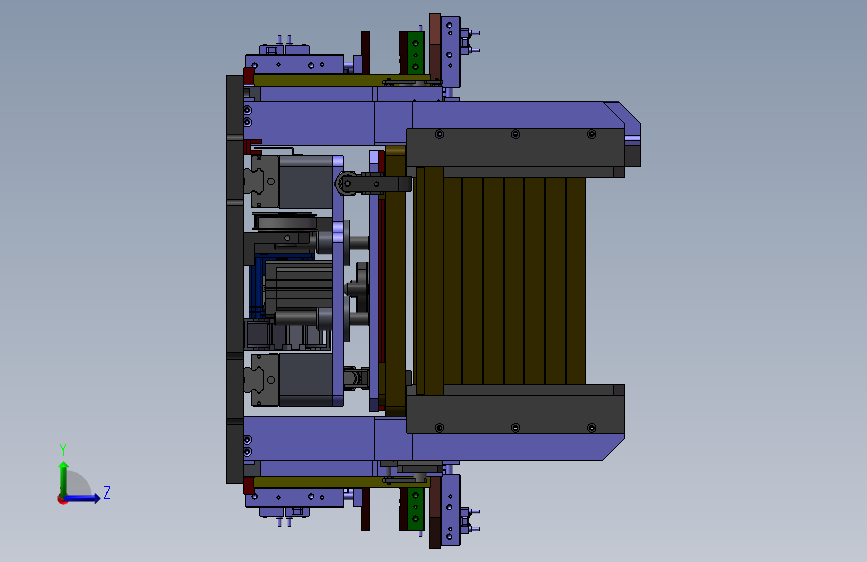
Task: Select the upper green block near the top
Action: point(415,53)
